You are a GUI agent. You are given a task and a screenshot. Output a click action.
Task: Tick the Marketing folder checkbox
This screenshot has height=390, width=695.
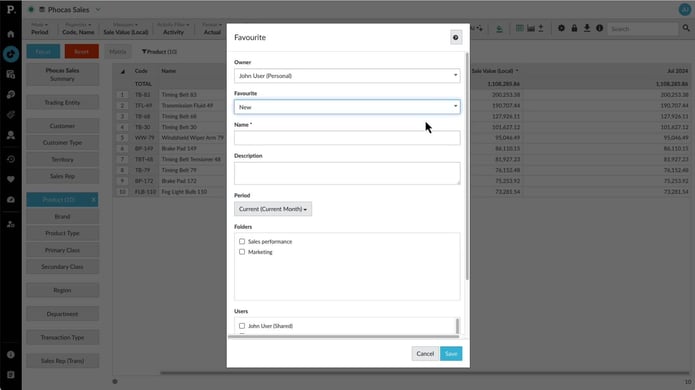(x=242, y=252)
